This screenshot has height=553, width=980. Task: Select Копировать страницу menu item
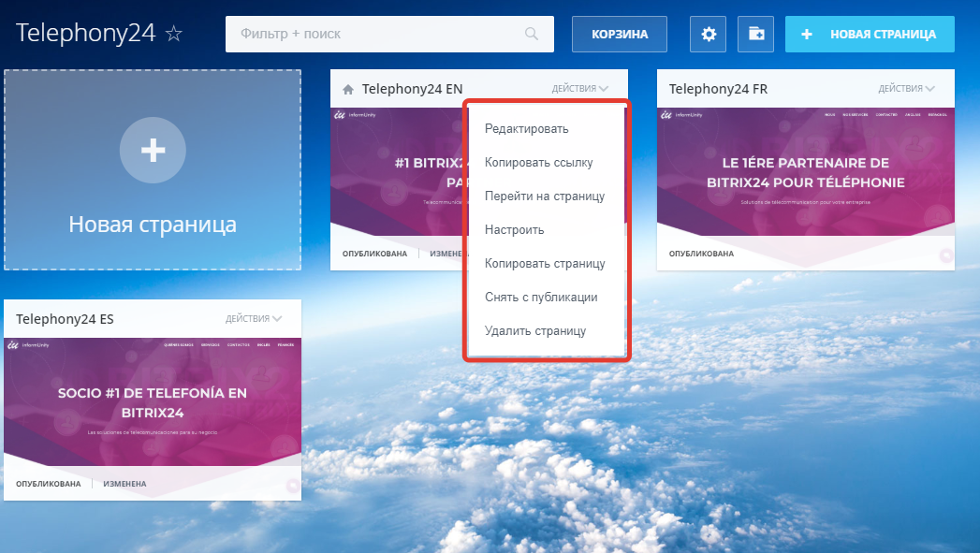point(547,264)
